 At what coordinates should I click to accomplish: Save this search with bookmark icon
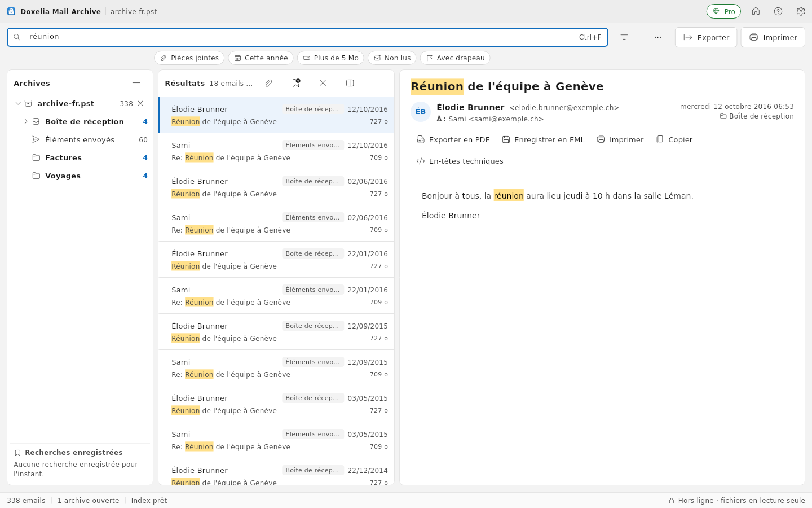point(296,83)
